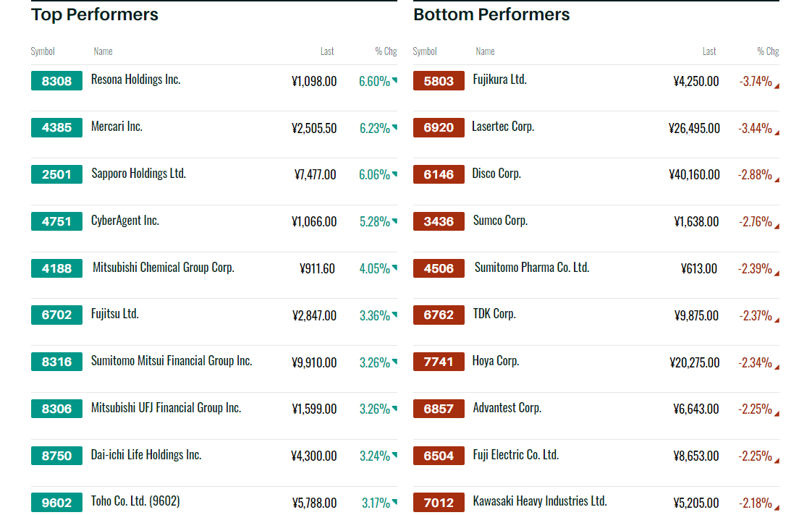812x515 pixels.
Task: Click the 8308 Resona symbol badge
Action: click(x=56, y=81)
